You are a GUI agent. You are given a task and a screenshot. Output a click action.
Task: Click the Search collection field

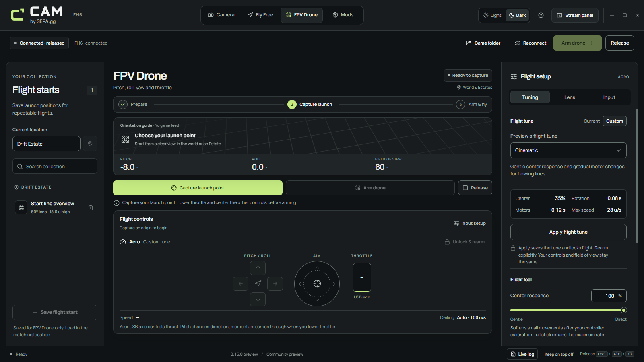(x=55, y=166)
